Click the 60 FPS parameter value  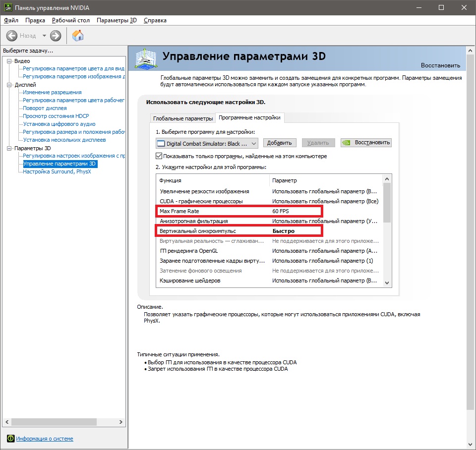[x=281, y=211]
